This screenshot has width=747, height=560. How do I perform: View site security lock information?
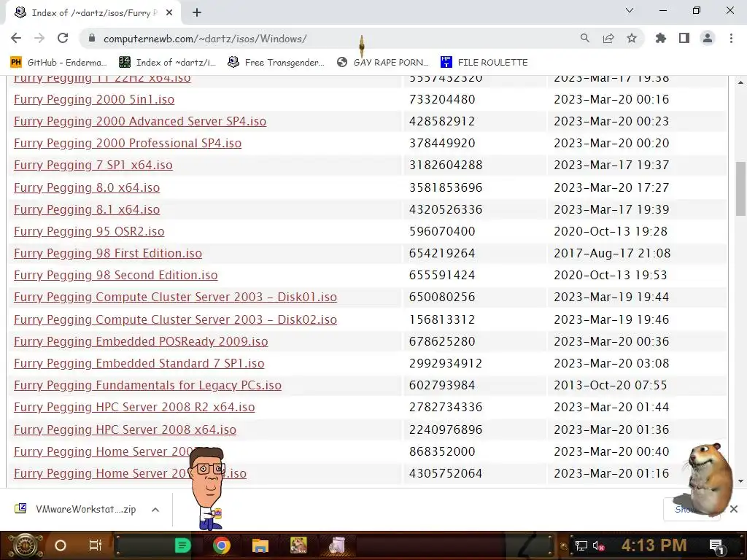pos(92,39)
